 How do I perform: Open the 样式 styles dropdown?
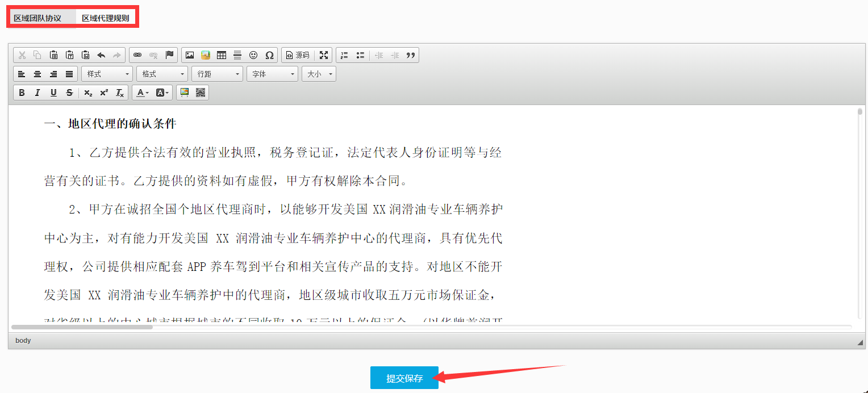[x=107, y=74]
